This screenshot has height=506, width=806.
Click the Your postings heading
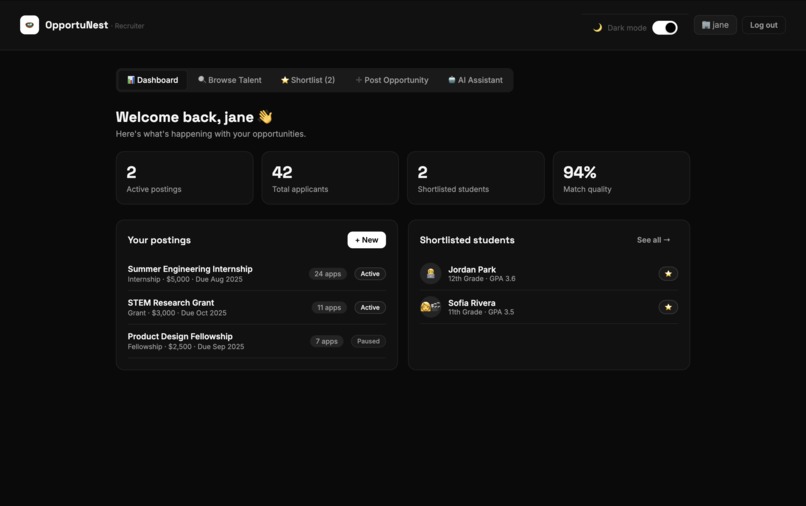coord(159,240)
